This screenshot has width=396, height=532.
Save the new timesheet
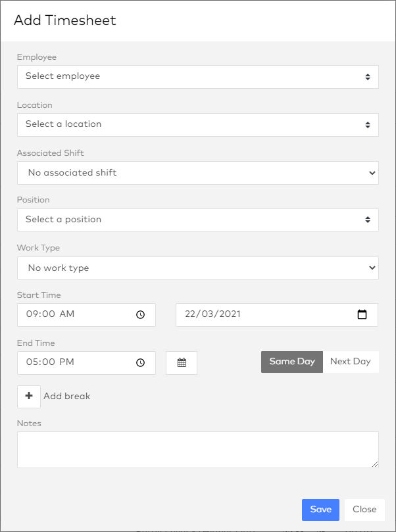[320, 509]
